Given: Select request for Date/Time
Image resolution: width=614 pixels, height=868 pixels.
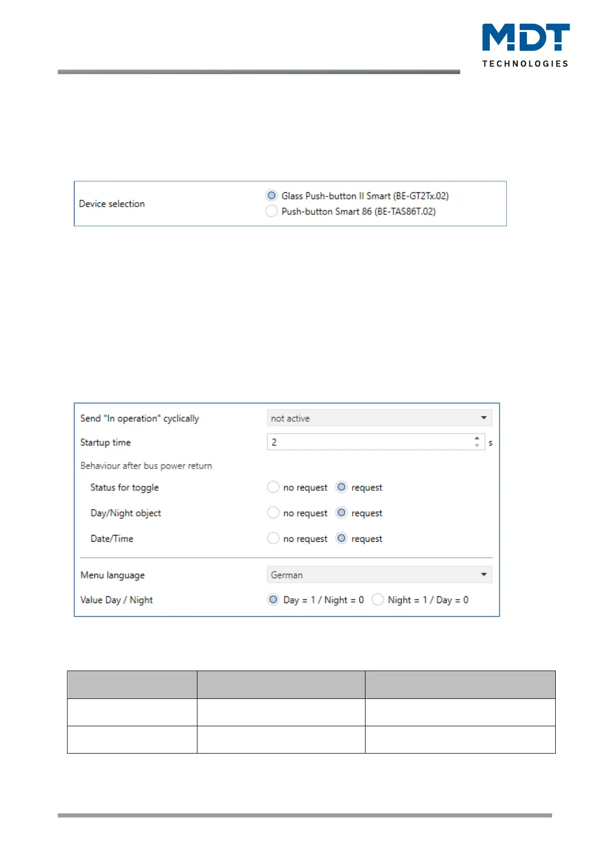Looking at the screenshot, I should pos(341,538).
